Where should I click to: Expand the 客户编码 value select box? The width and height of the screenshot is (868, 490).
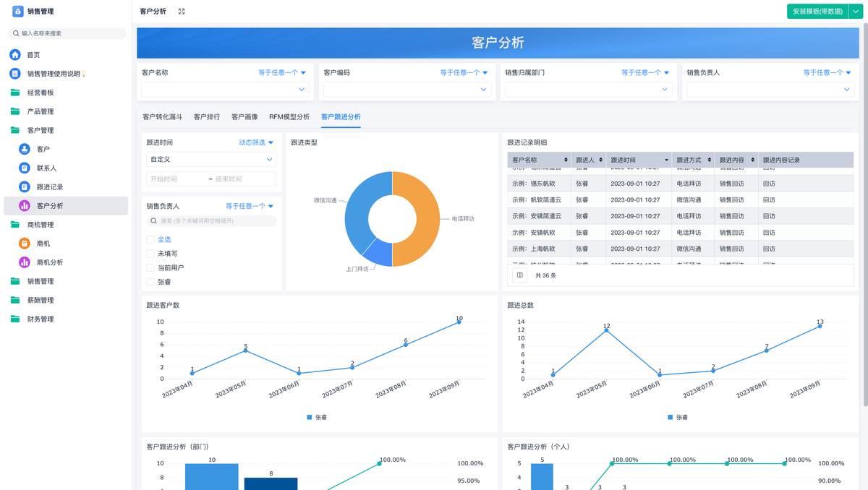407,90
